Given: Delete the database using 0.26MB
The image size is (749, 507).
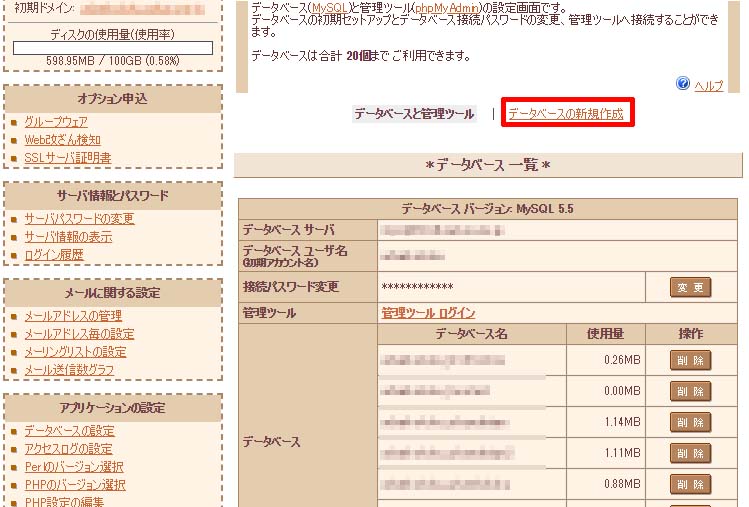Looking at the screenshot, I should point(690,361).
